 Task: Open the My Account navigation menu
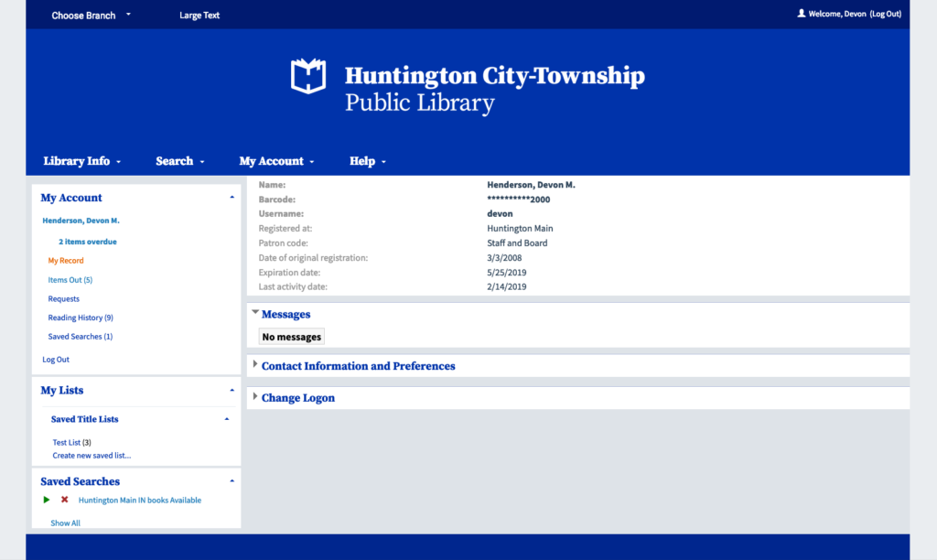[276, 161]
